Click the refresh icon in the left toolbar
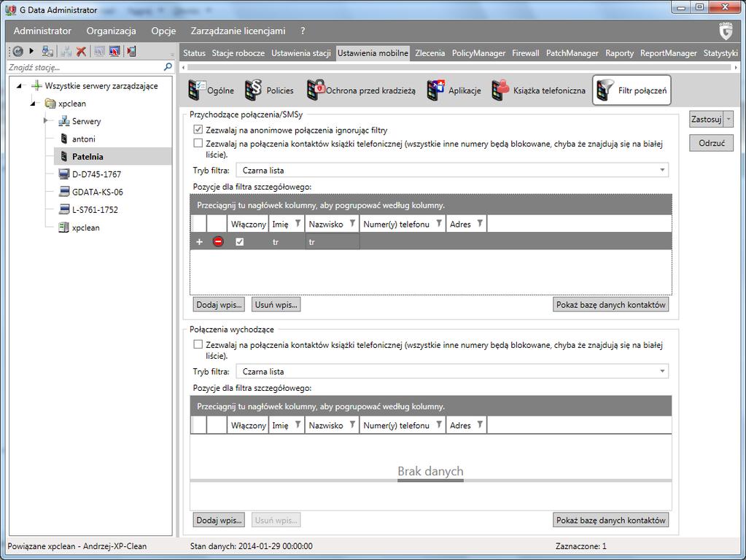Screen dimensions: 746x560 tap(18, 51)
